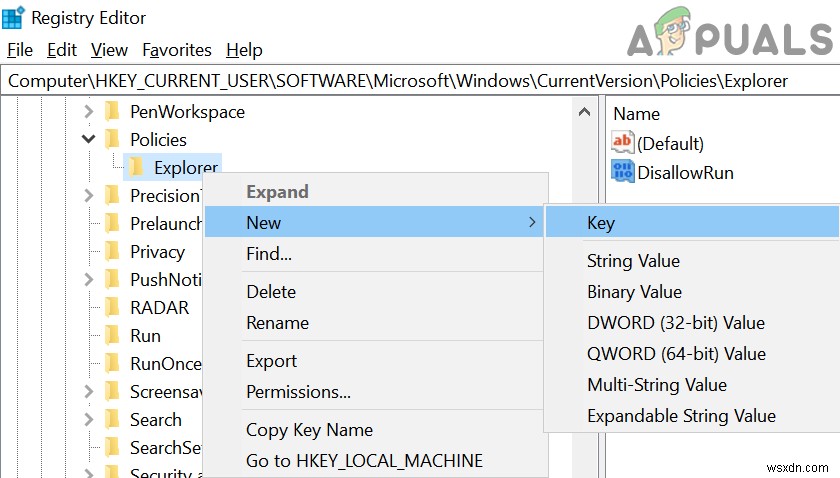Image resolution: width=840 pixels, height=478 pixels.
Task: Click the SearchSe folder icon
Action: tap(112, 447)
